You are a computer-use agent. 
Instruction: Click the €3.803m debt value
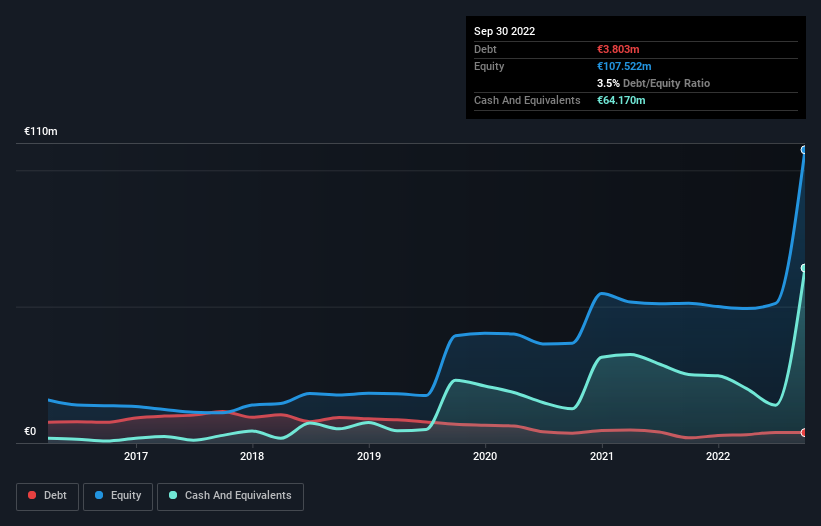coord(618,49)
